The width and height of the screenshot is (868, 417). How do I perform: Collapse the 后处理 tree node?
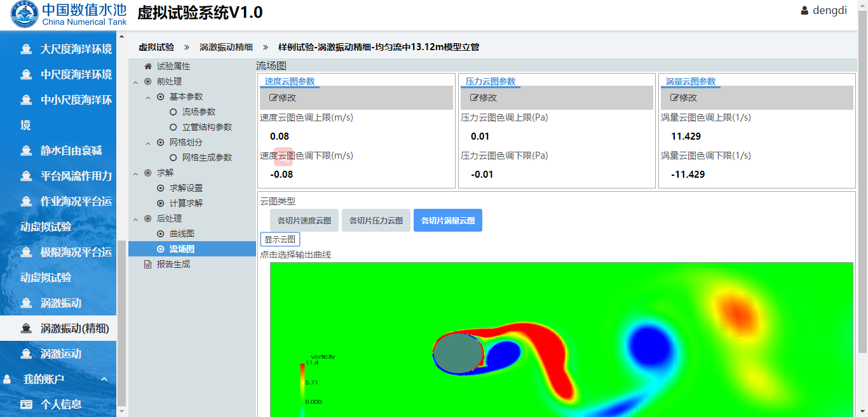click(135, 219)
